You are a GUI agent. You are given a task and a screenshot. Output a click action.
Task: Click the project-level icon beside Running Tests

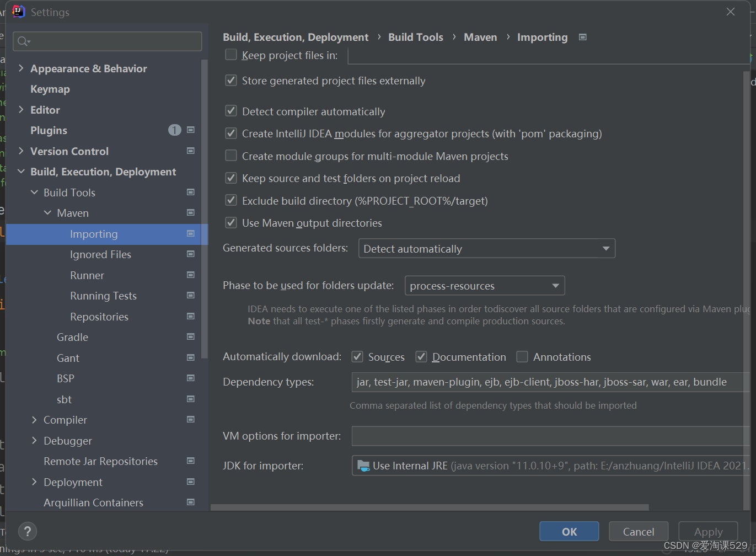tap(191, 296)
